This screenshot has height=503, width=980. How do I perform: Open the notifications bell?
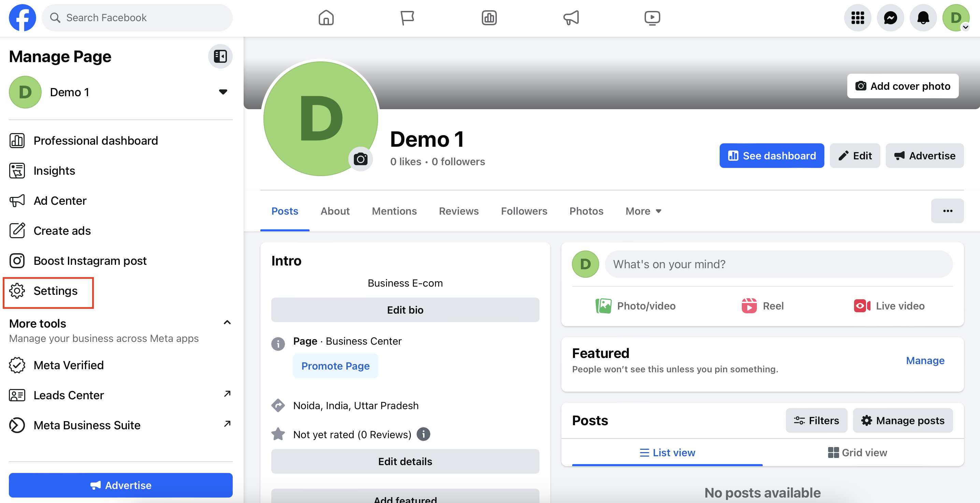point(923,17)
